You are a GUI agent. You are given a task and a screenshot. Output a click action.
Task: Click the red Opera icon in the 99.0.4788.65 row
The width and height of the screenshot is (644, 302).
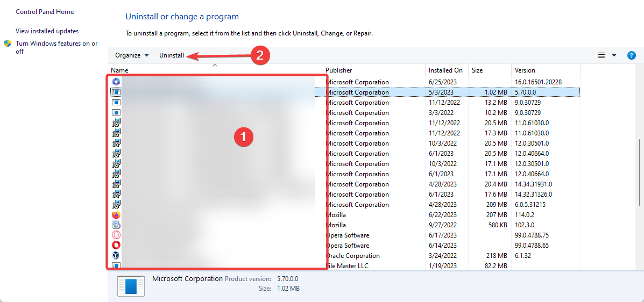click(x=116, y=246)
